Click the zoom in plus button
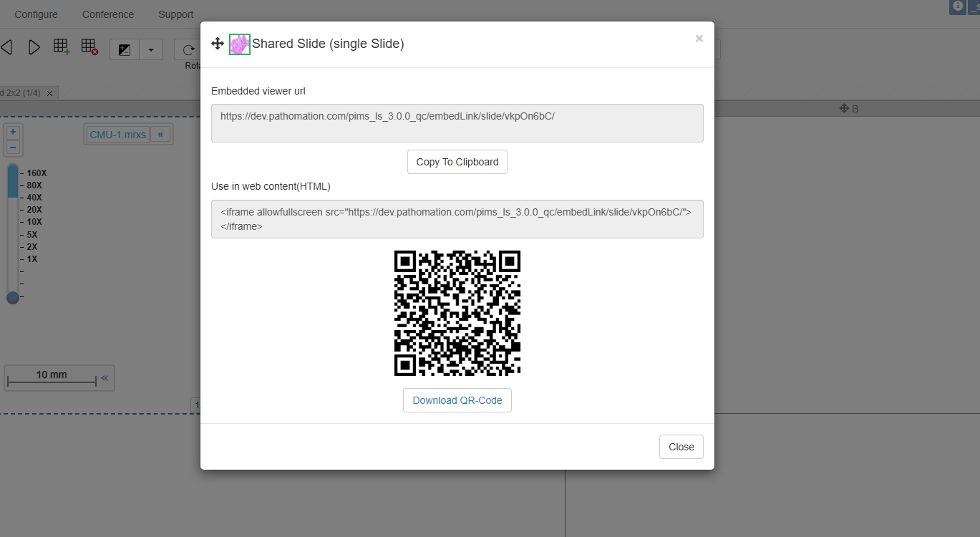 point(13,132)
